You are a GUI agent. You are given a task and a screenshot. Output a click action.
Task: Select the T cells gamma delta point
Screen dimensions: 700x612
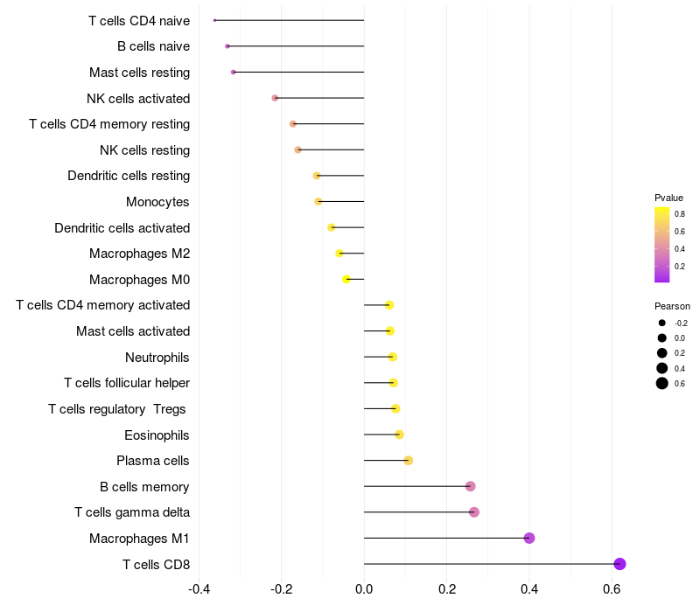pos(474,512)
